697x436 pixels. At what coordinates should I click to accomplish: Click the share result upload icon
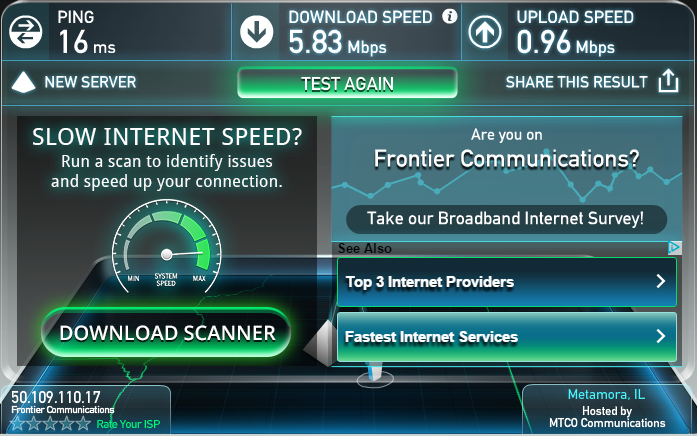click(668, 81)
